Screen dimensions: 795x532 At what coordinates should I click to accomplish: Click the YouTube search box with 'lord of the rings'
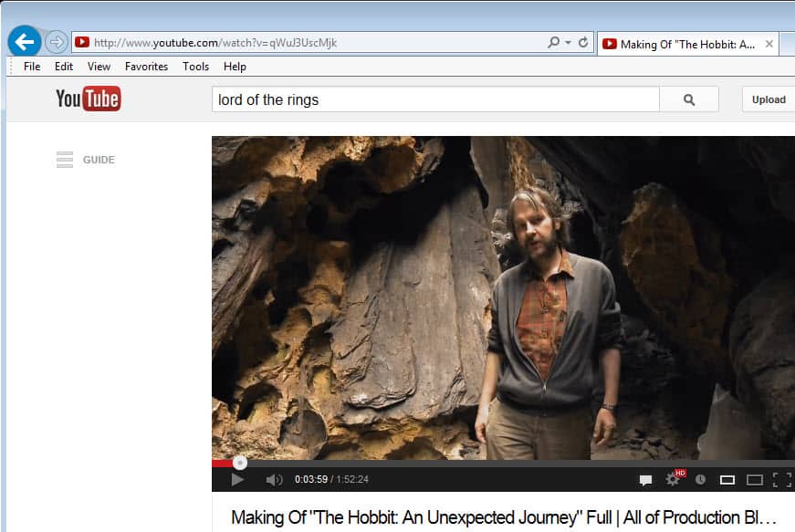point(435,99)
